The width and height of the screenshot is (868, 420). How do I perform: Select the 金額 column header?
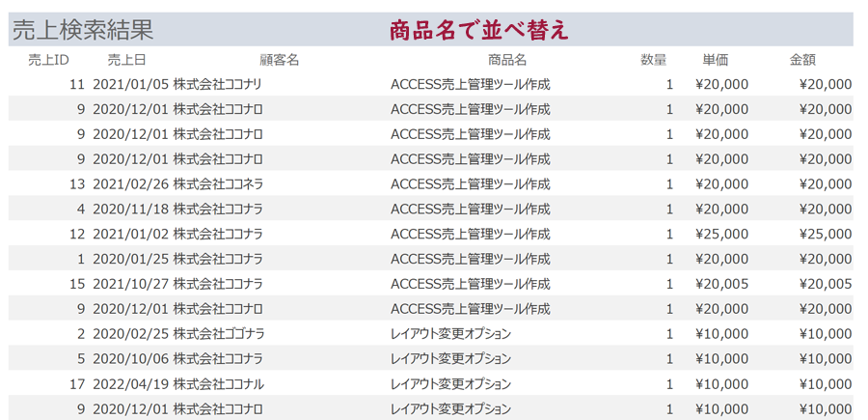tap(802, 60)
